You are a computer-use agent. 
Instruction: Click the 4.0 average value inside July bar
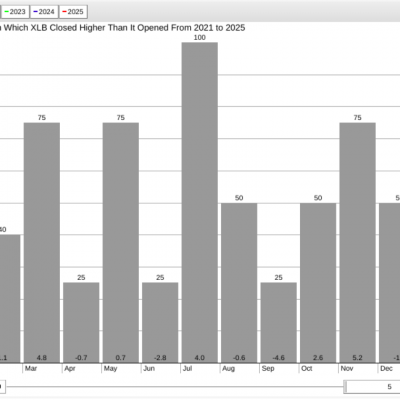point(199,358)
